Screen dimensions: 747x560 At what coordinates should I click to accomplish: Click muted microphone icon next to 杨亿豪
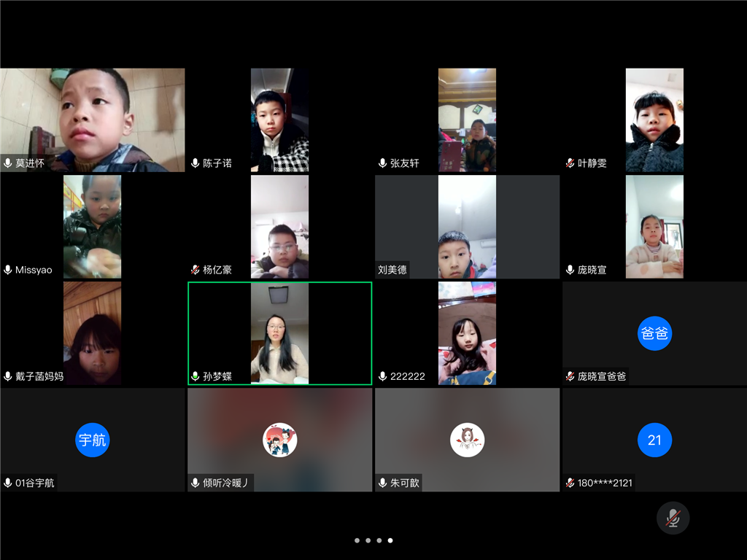[x=196, y=270]
